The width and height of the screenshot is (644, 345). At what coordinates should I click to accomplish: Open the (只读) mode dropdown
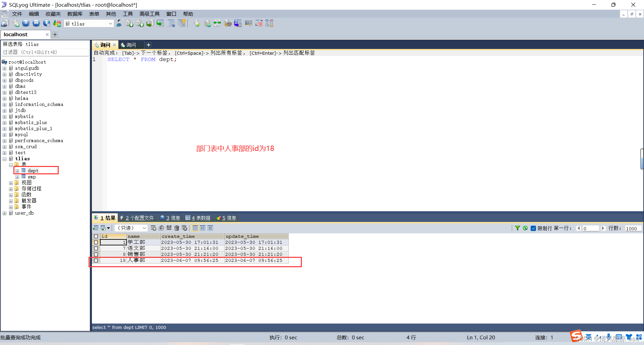coord(144,228)
